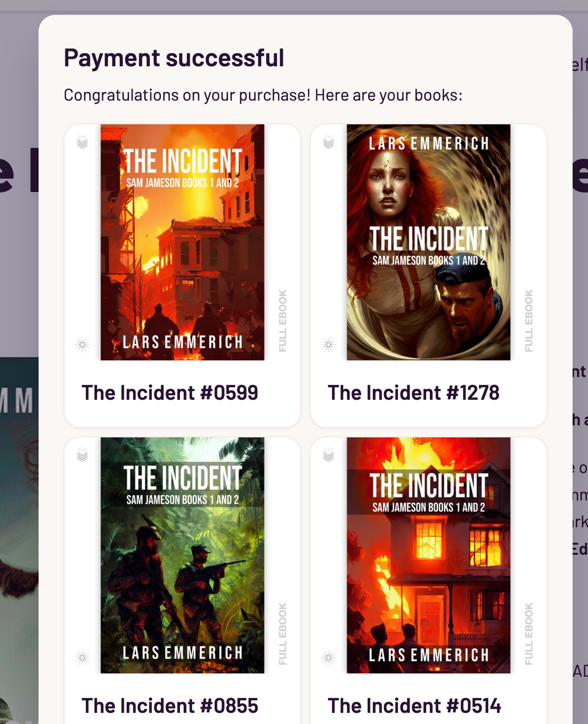Click the FULL EBOOK label on the #0599 card
This screenshot has width=588, height=724.
coord(282,321)
